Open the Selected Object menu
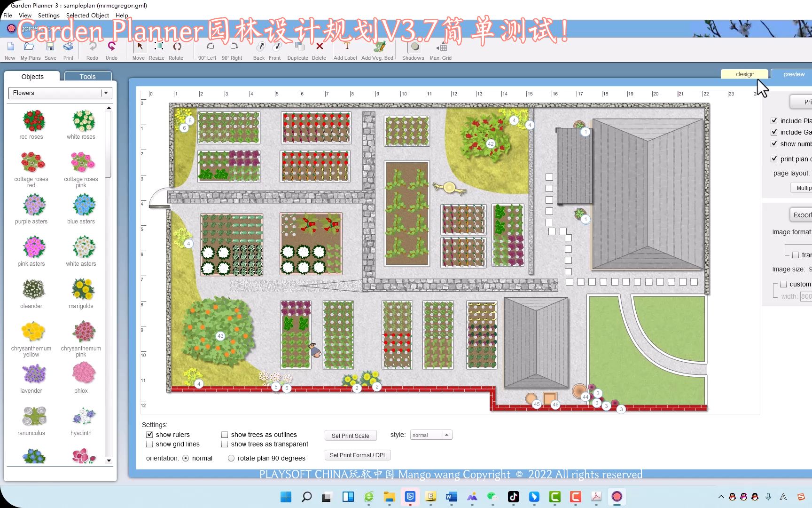The image size is (812, 508). tap(87, 15)
